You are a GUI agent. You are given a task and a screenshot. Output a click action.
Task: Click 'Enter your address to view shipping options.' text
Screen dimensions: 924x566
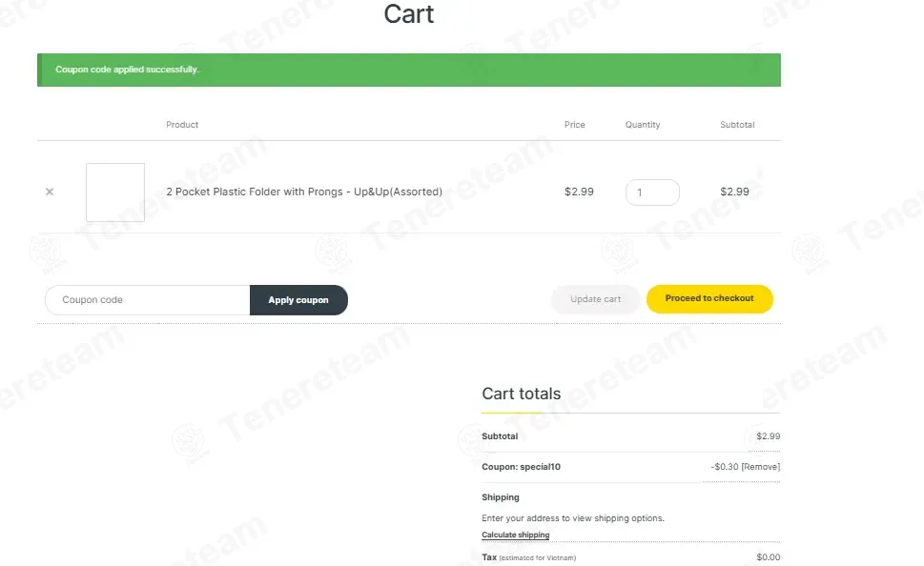(573, 518)
